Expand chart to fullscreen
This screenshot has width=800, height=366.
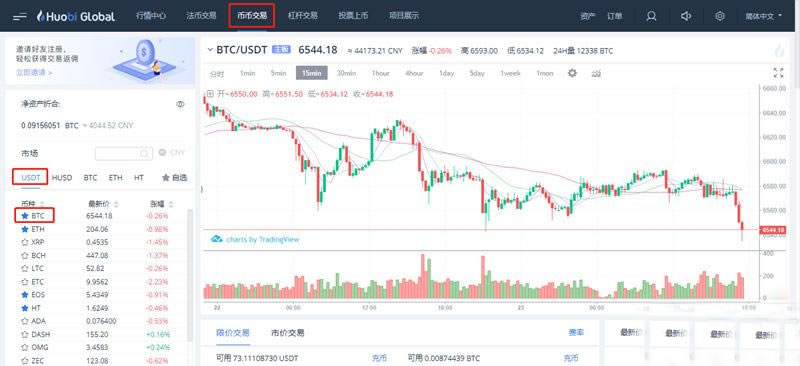779,73
